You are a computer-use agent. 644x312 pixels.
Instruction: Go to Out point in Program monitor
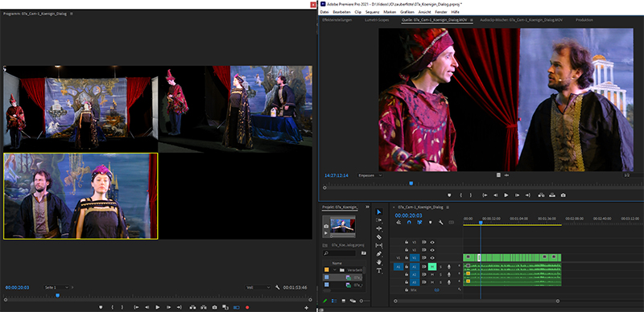179,307
